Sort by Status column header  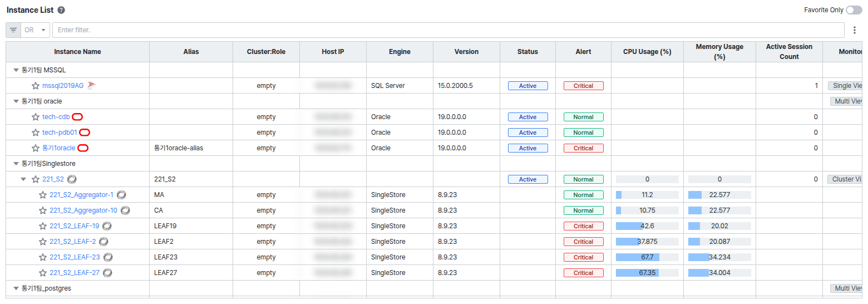tap(527, 52)
